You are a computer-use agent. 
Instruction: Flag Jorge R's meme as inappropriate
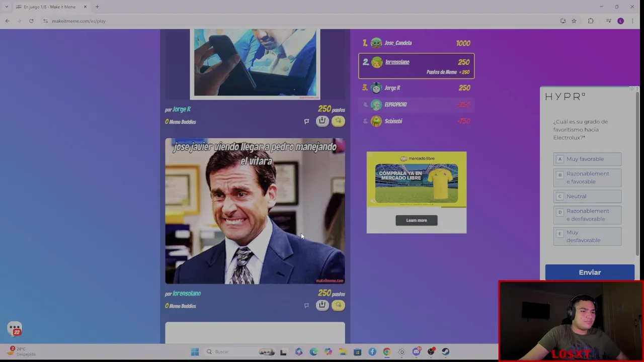coord(306,121)
